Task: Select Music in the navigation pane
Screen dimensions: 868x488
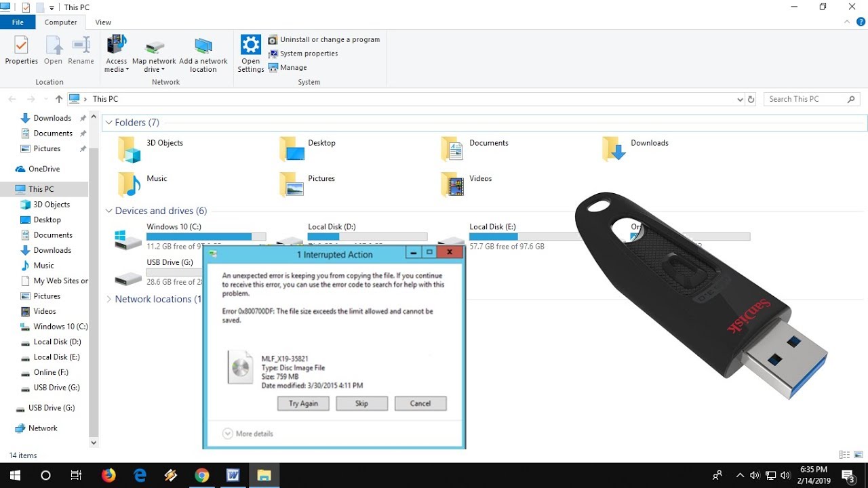Action: pos(43,266)
